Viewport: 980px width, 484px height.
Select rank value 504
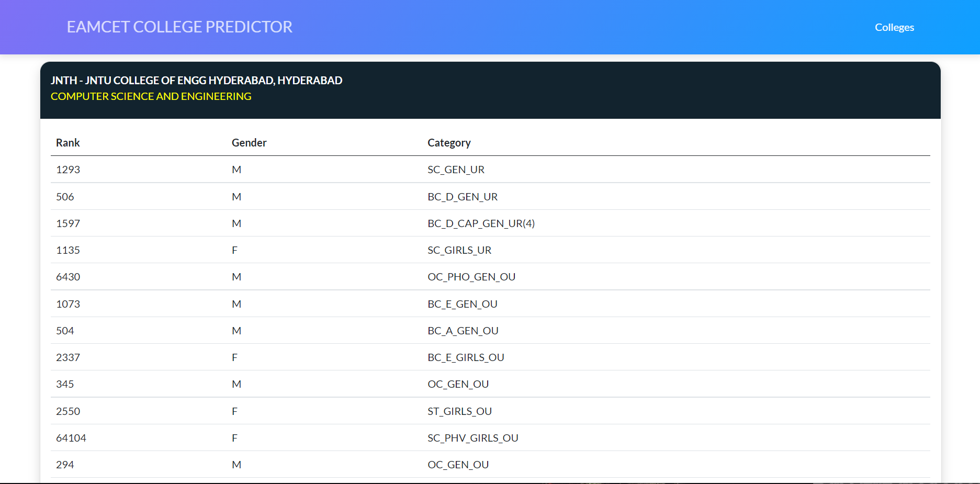65,331
